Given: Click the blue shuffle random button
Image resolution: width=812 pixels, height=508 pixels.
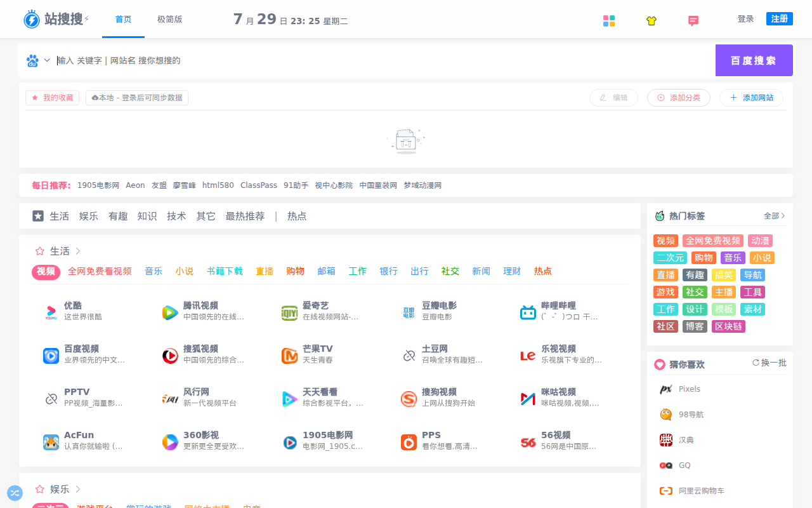Looking at the screenshot, I should click(15, 493).
